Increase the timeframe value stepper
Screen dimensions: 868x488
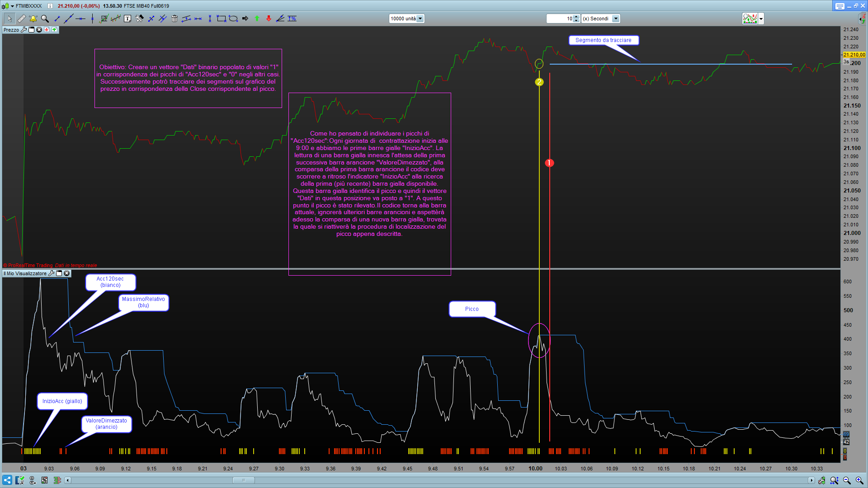pos(576,17)
